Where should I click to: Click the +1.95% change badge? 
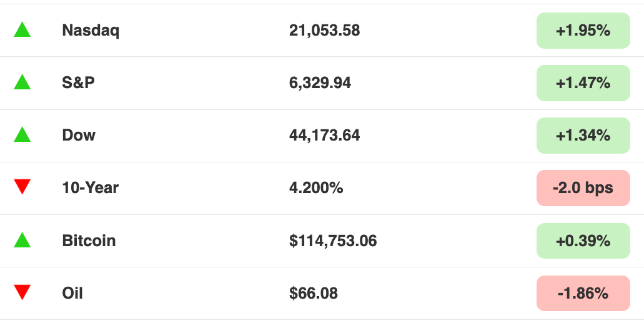pyautogui.click(x=583, y=30)
